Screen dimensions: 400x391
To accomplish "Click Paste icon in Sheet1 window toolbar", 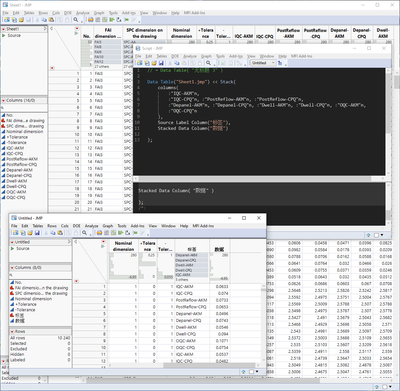I will coord(51,20).
